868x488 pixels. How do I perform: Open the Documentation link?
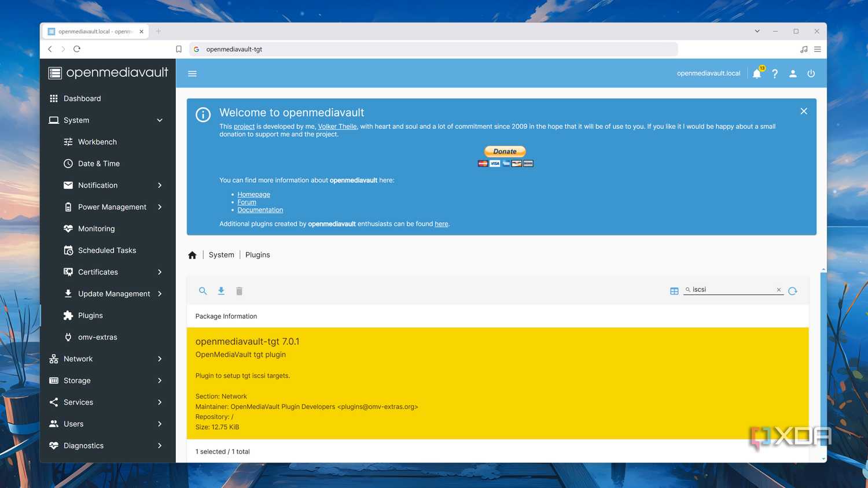click(260, 210)
